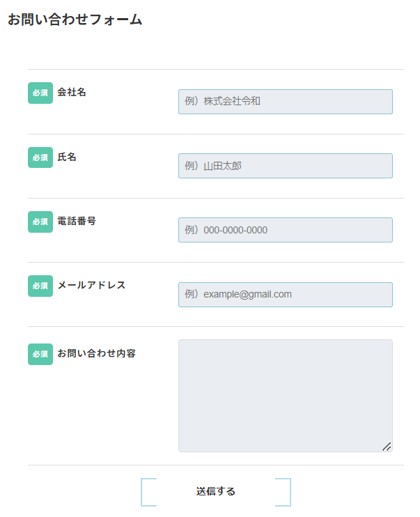Click the 必須 badge beside お問い合わせ内容
Image resolution: width=420 pixels, height=517 pixels.
pyautogui.click(x=40, y=354)
